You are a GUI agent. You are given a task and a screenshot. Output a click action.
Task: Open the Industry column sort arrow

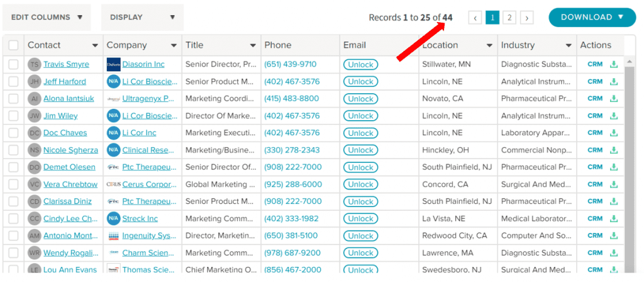(569, 45)
